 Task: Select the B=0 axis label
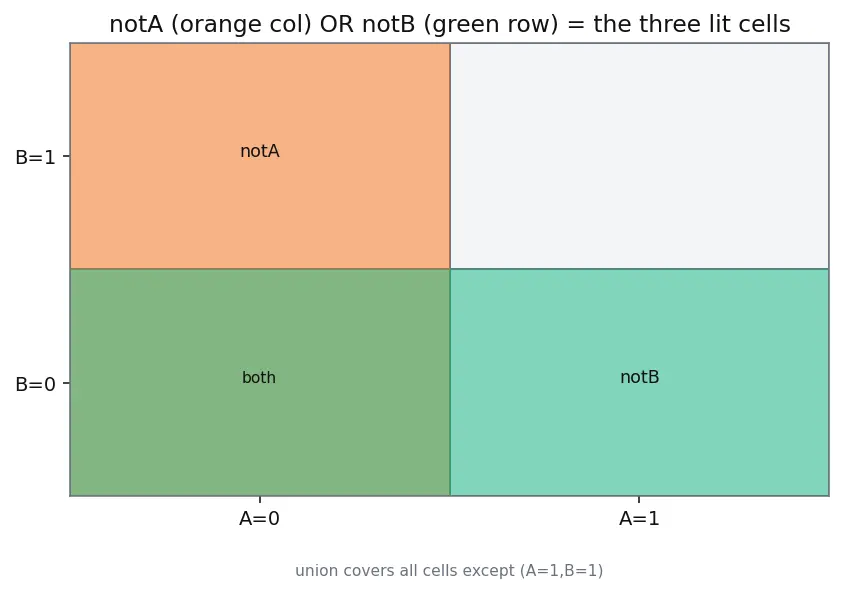click(x=35, y=384)
